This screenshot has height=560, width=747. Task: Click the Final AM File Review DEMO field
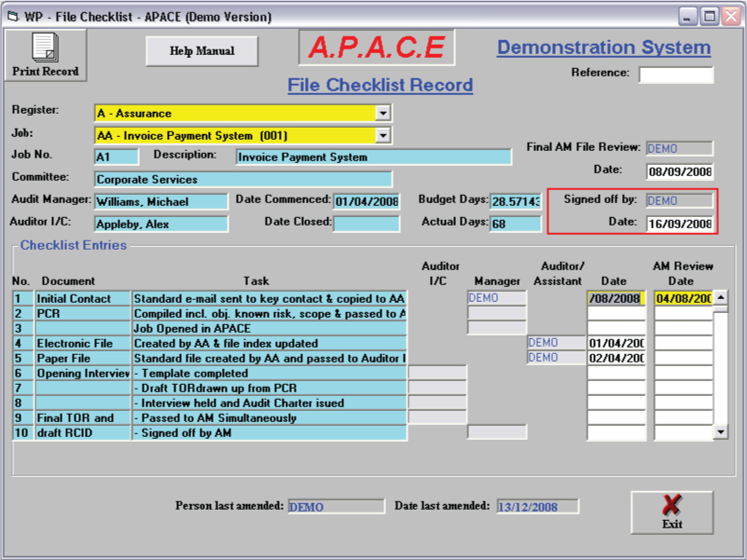coord(679,148)
